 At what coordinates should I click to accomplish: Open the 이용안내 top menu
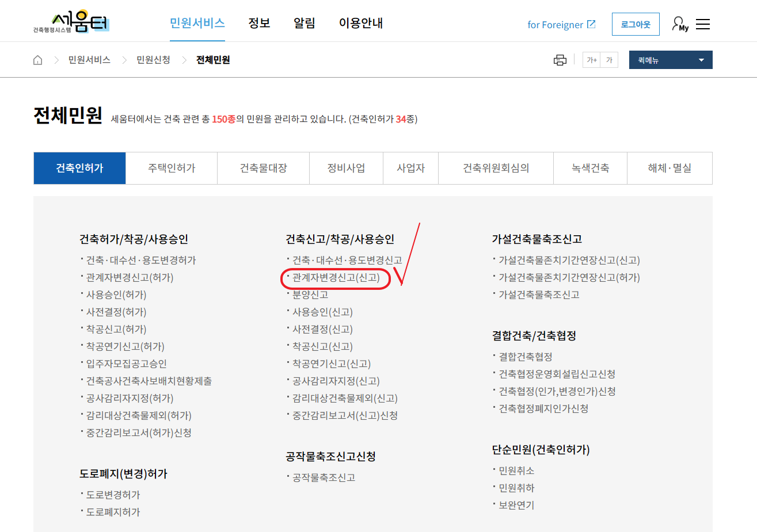coord(360,23)
